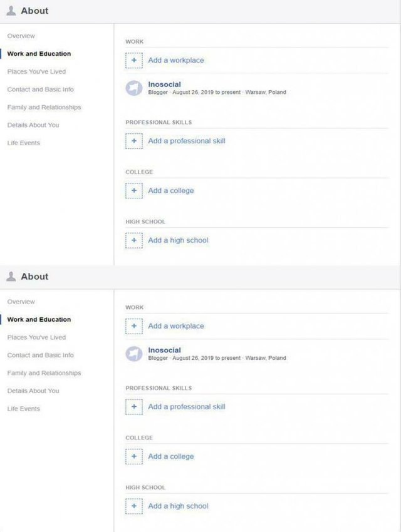Click plus icon beside Add a workplace, lower panel

click(133, 326)
